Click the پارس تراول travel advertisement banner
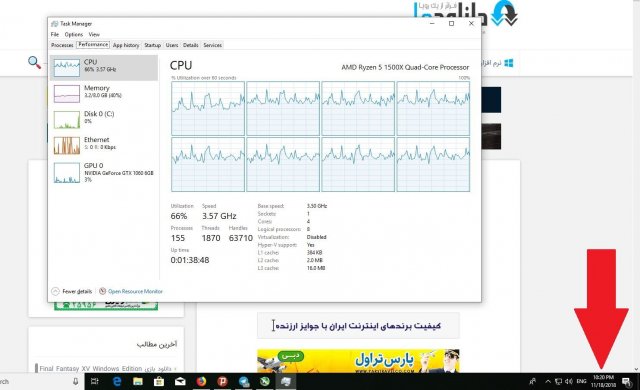 tap(358, 361)
